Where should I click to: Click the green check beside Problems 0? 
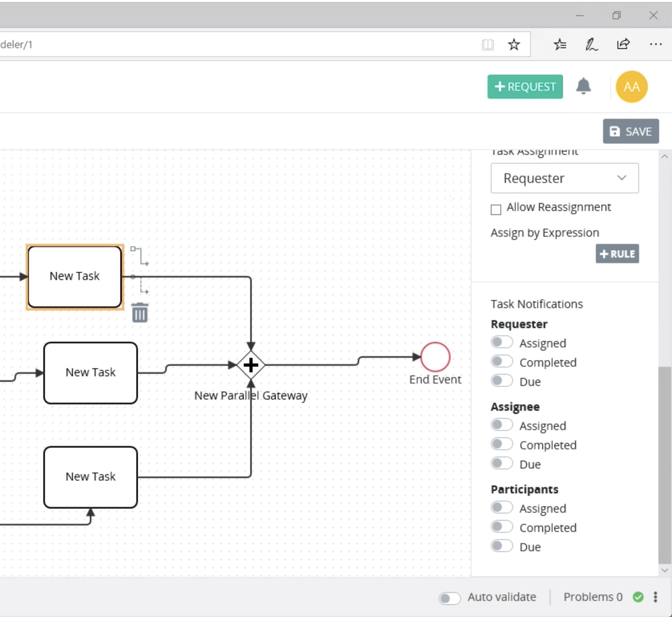click(x=638, y=597)
